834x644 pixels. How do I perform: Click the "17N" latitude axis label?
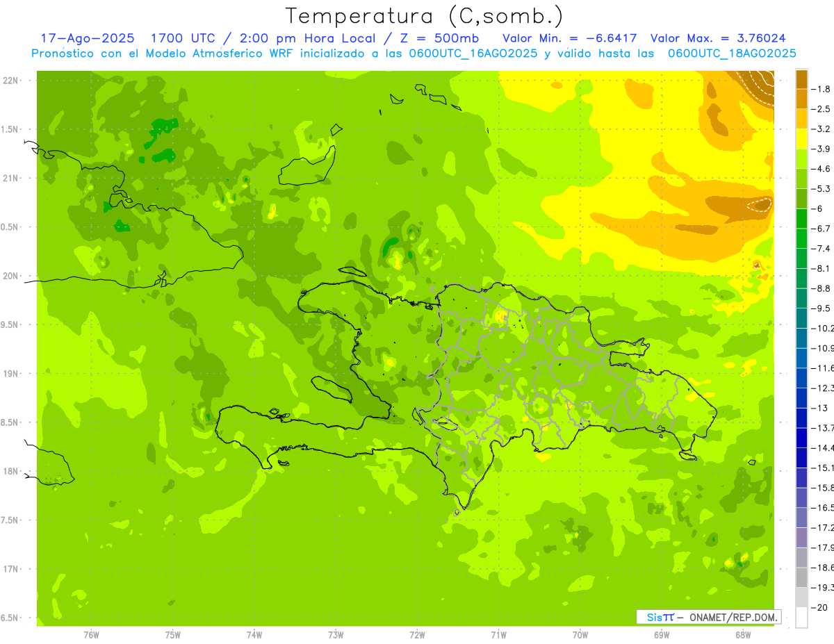point(11,569)
